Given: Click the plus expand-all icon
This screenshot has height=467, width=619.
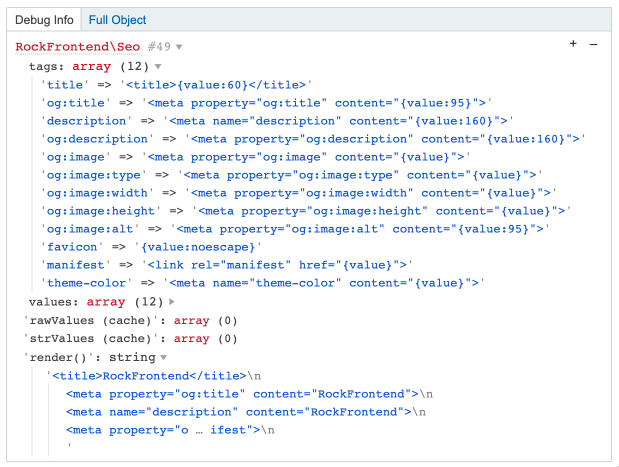Looking at the screenshot, I should [573, 45].
